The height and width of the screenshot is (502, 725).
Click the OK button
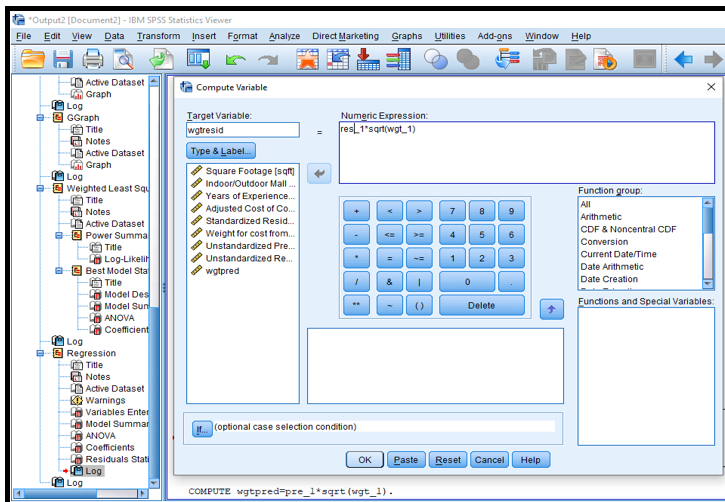tap(365, 460)
